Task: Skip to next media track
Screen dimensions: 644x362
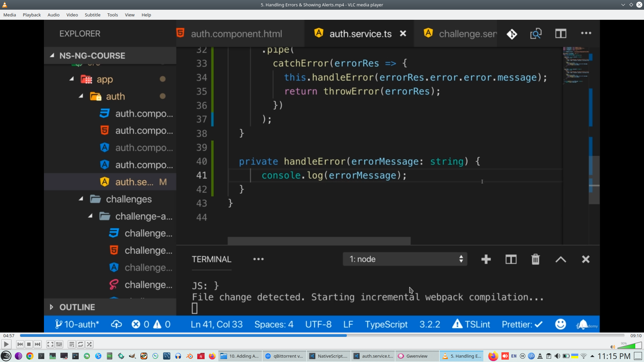Action: pyautogui.click(x=38, y=344)
